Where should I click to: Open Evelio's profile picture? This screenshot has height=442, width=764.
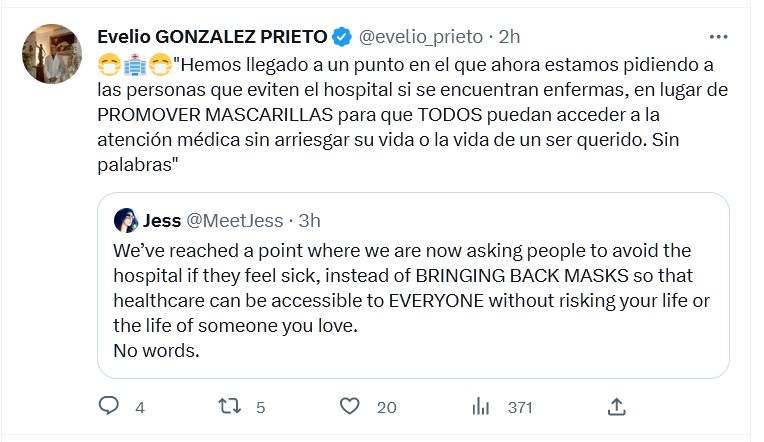[x=50, y=55]
